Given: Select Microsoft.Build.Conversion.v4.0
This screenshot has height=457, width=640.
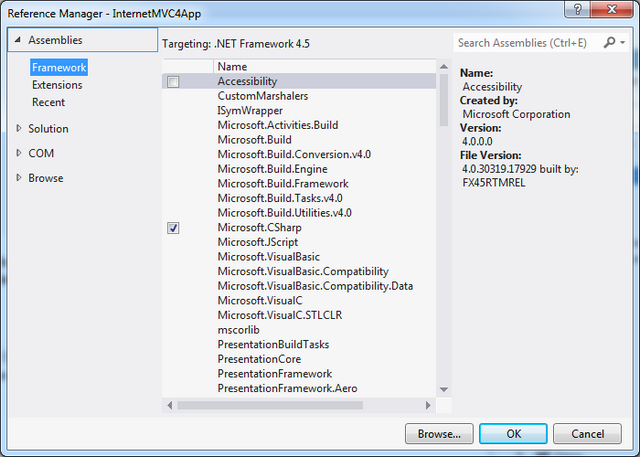Looking at the screenshot, I should click(299, 155).
